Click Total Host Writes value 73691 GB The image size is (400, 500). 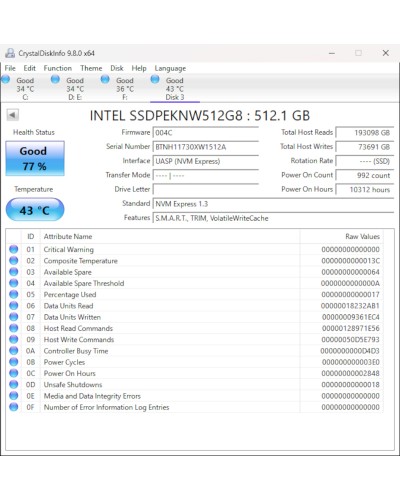coord(365,147)
